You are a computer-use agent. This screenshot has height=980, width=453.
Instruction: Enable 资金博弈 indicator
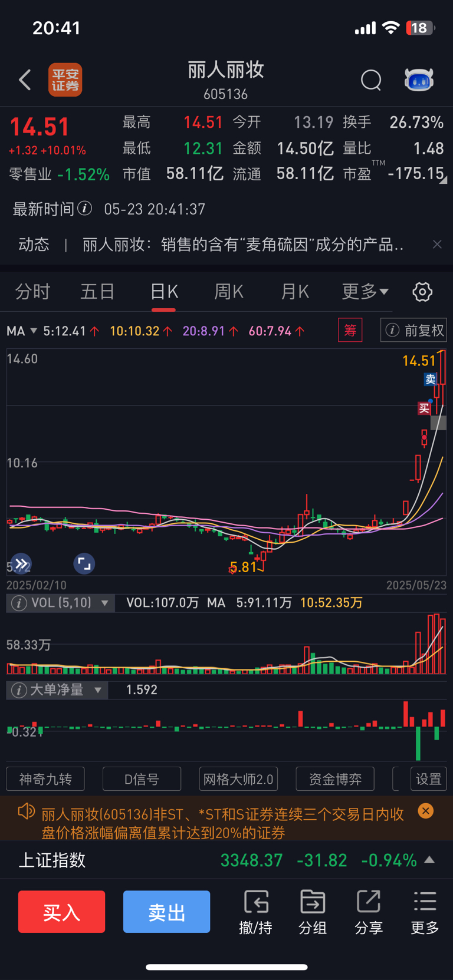[335, 779]
